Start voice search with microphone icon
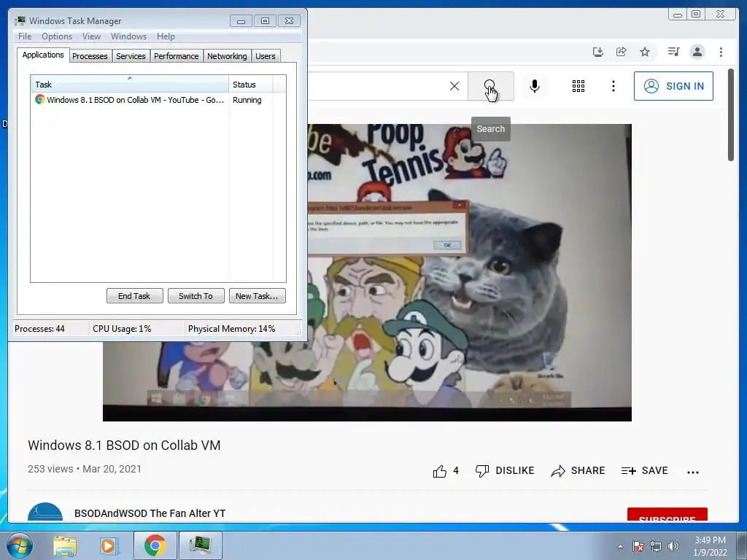Image resolution: width=747 pixels, height=560 pixels. pyautogui.click(x=535, y=86)
